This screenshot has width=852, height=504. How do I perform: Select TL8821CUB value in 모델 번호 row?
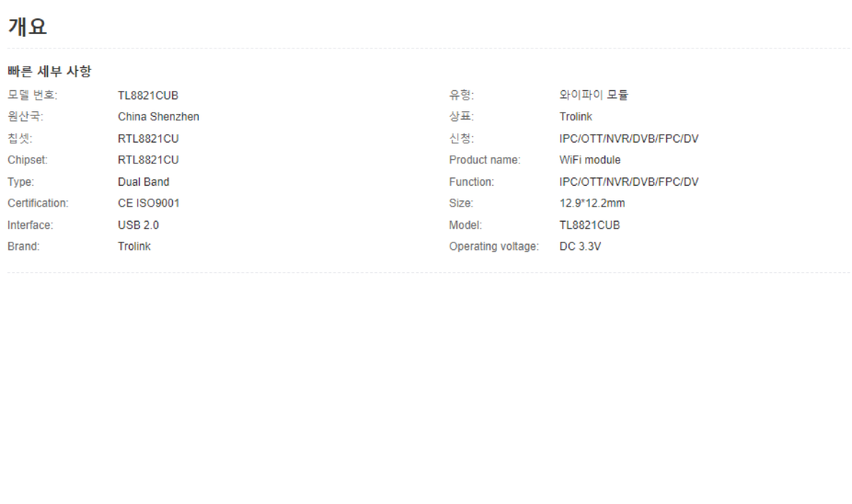pyautogui.click(x=148, y=96)
